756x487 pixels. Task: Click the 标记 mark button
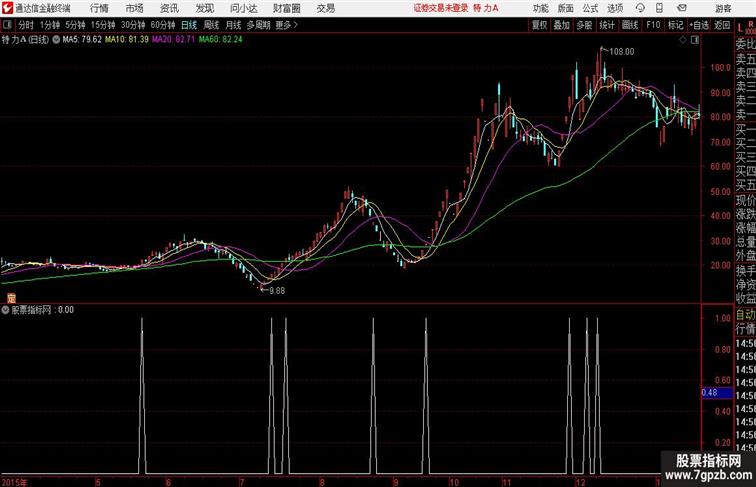click(x=675, y=25)
